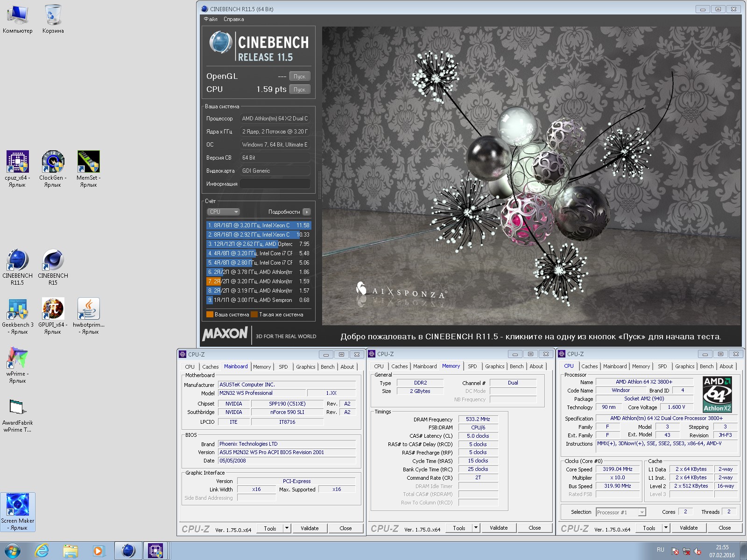This screenshot has width=747, height=560.
Task: Click Validate in middle CPU-Z window
Action: [499, 528]
